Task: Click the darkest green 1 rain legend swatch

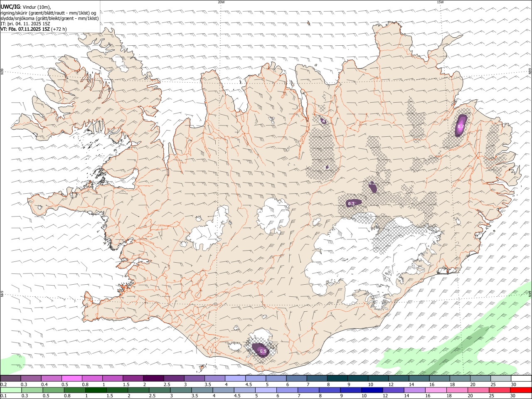Action: [x=96, y=390]
